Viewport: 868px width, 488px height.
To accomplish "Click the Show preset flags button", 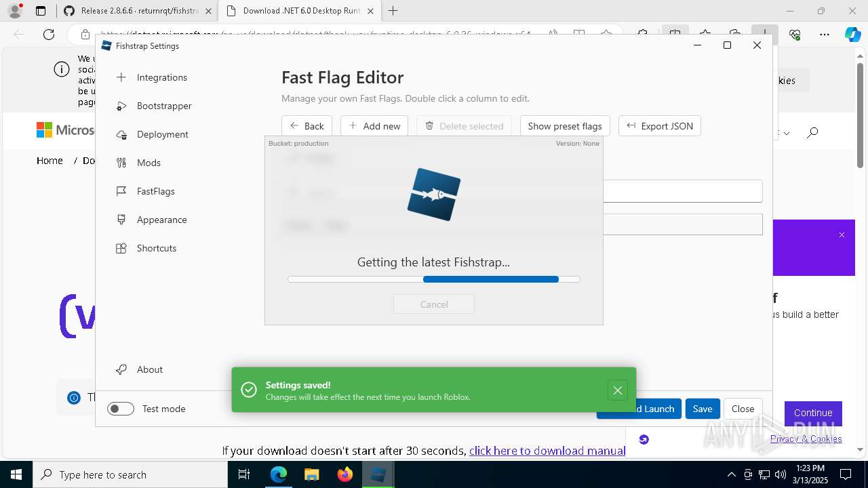I will (x=565, y=126).
